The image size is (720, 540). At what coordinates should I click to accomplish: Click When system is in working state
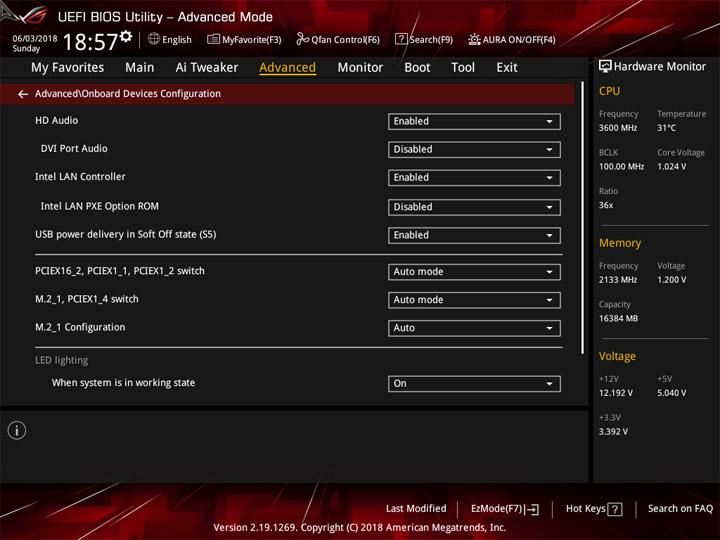pos(123,382)
